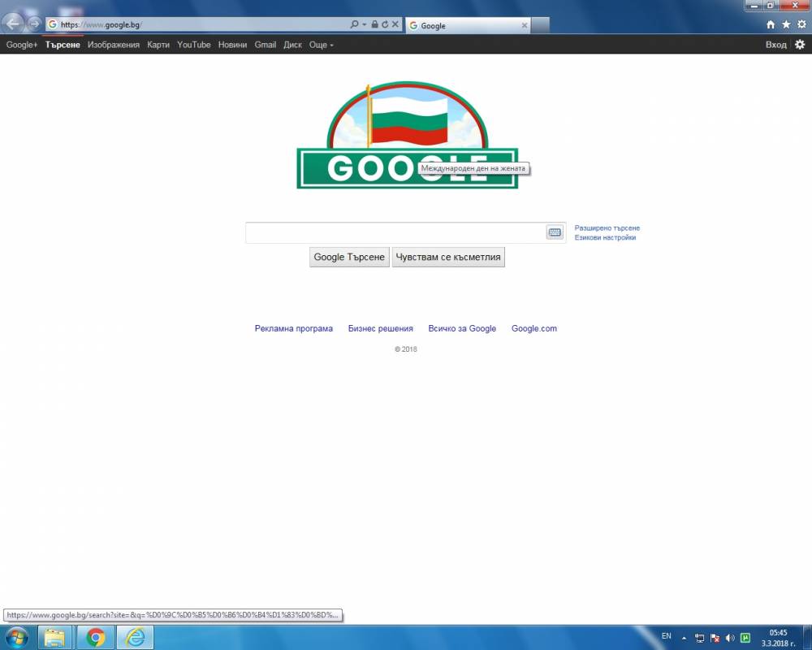812x650 pixels.
Task: Open YouTube in the Google bar
Action: coord(194,45)
